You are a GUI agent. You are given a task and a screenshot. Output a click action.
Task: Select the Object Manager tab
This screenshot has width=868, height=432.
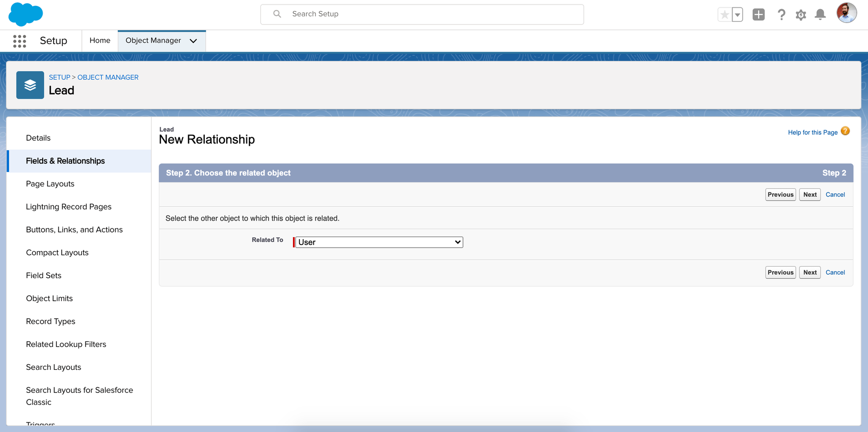[x=154, y=41]
